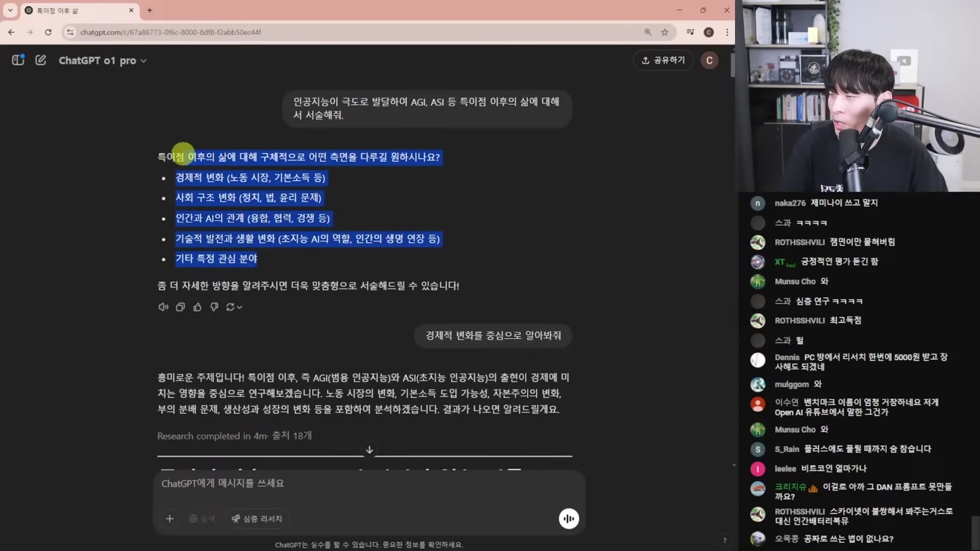Click the thumbs down icon
This screenshot has height=551, width=980.
pos(214,307)
